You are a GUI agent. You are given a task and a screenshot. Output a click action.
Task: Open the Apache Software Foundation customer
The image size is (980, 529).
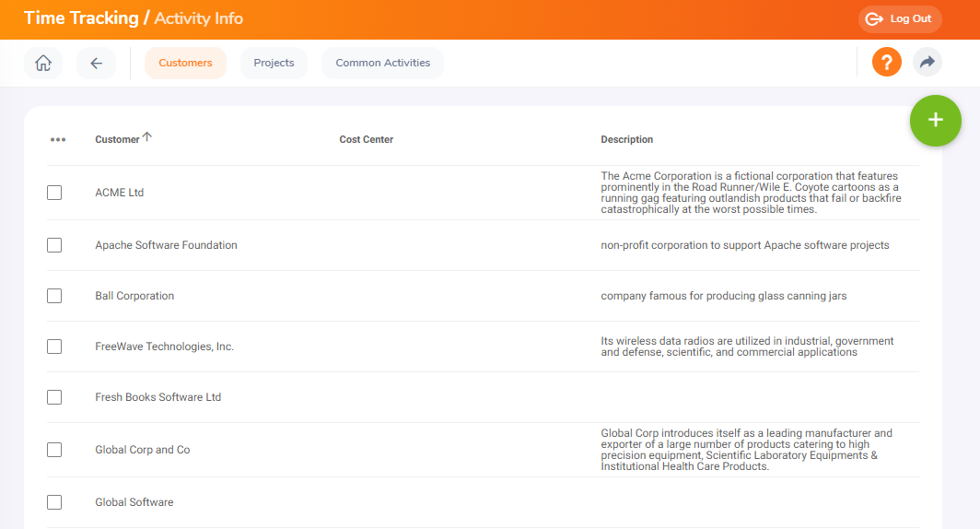166,245
